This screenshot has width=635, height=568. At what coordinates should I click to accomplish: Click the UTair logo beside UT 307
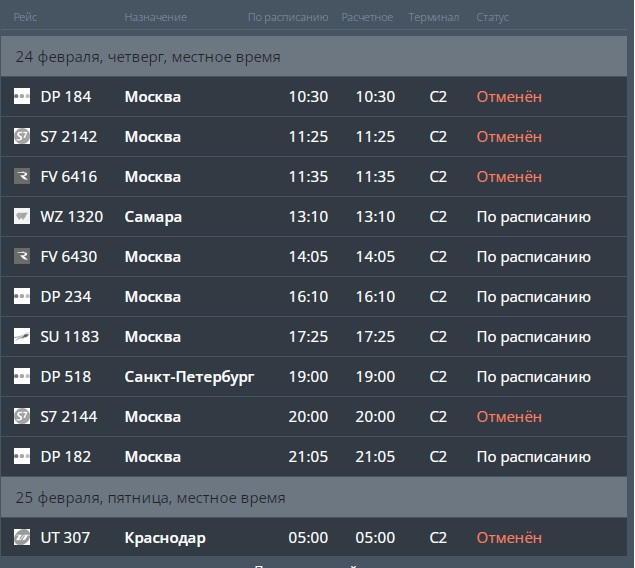coord(22,538)
